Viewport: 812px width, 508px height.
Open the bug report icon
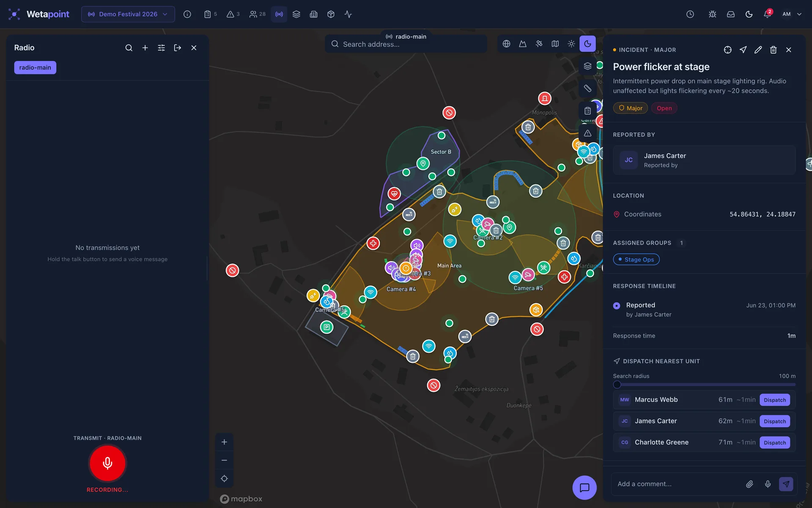point(712,14)
